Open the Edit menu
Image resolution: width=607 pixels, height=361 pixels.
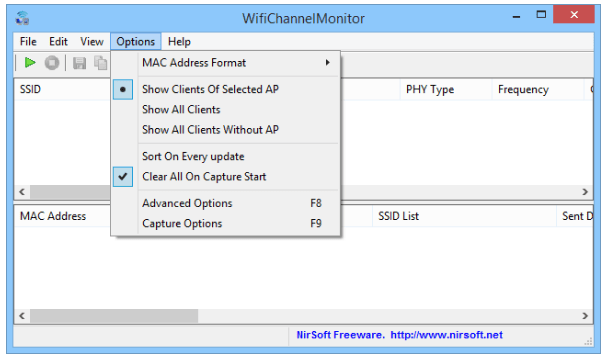(58, 41)
